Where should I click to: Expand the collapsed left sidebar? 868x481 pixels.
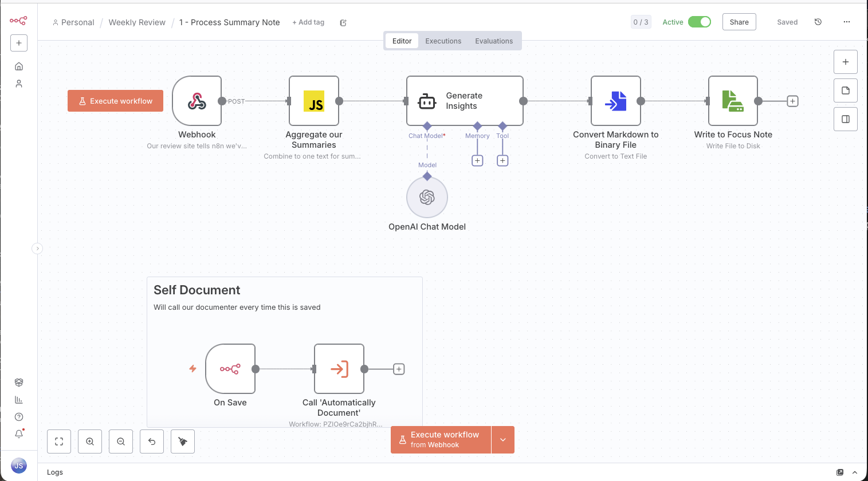[37, 249]
